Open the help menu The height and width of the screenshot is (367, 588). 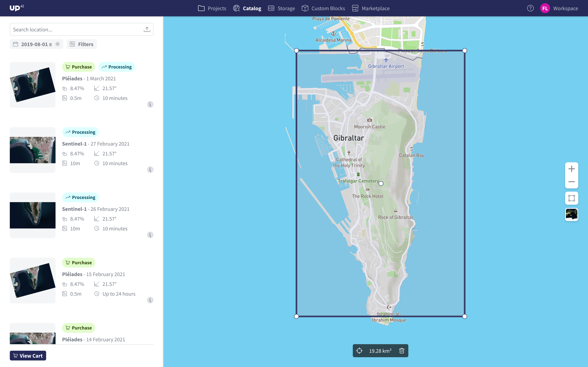coord(530,8)
